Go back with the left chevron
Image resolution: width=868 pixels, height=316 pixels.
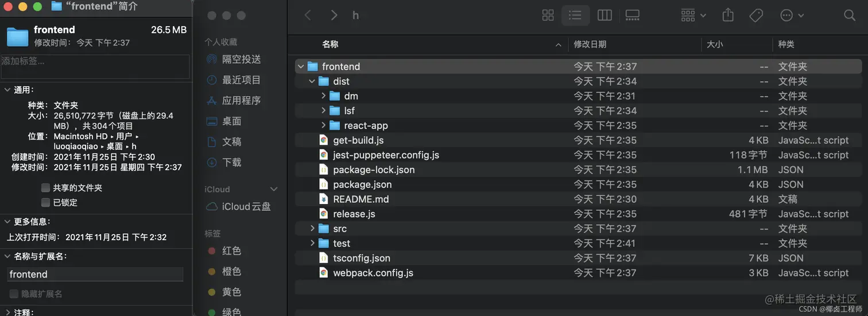pyautogui.click(x=308, y=16)
